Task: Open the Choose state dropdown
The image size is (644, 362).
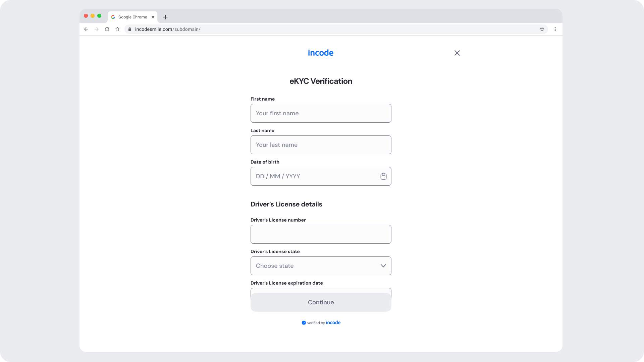Action: coord(315,266)
